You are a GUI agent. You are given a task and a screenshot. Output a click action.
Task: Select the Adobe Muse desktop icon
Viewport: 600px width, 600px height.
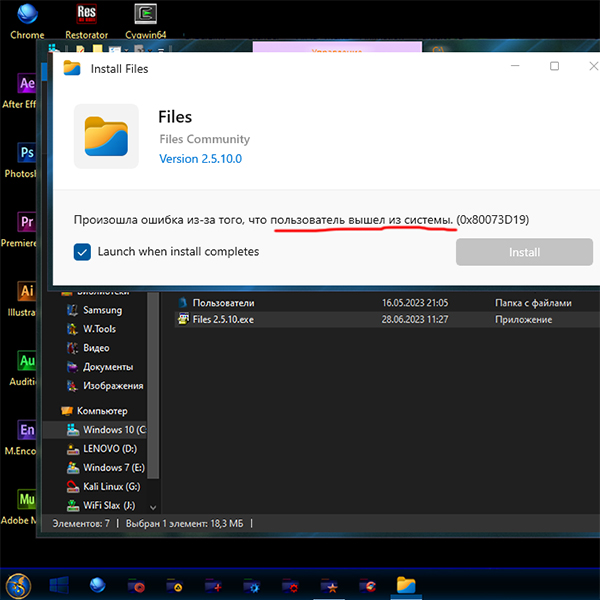[19, 507]
